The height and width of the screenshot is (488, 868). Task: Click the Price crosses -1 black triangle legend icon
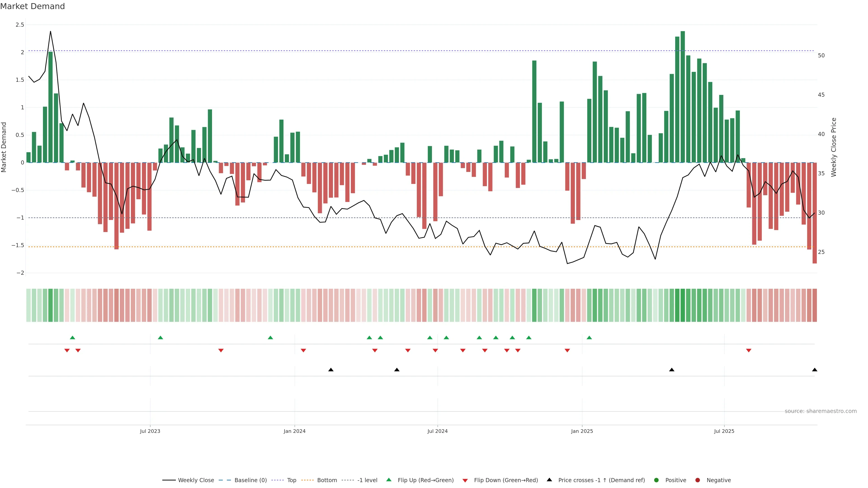pos(549,480)
